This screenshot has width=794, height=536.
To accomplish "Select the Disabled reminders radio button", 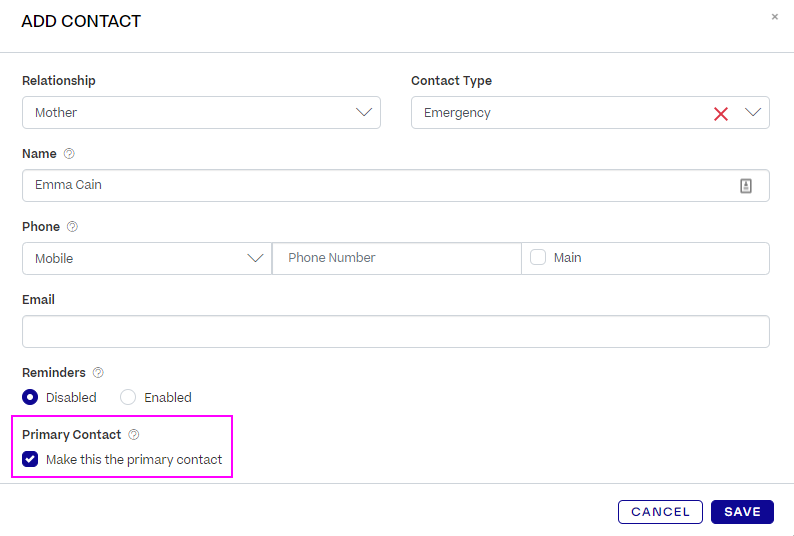I will coord(30,397).
